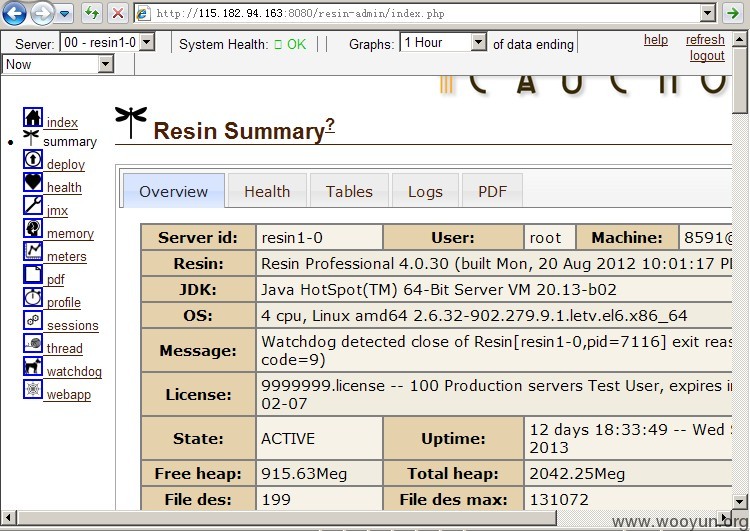
Task: Click the profile stopwatch icon
Action: coord(33,297)
